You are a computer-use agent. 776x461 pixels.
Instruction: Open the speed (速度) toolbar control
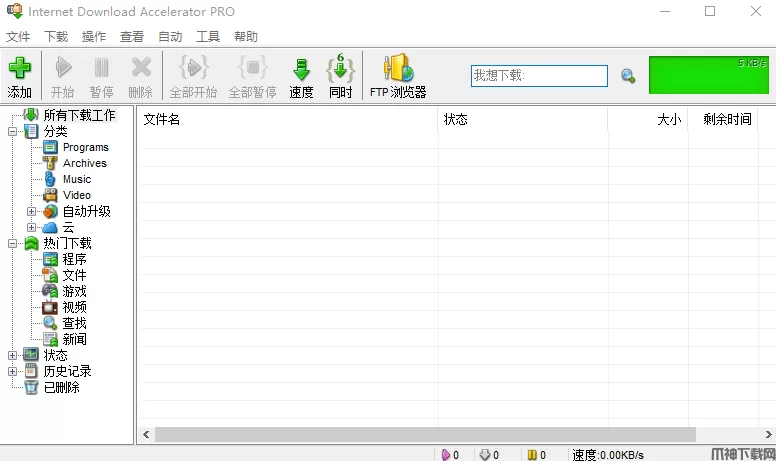[301, 75]
